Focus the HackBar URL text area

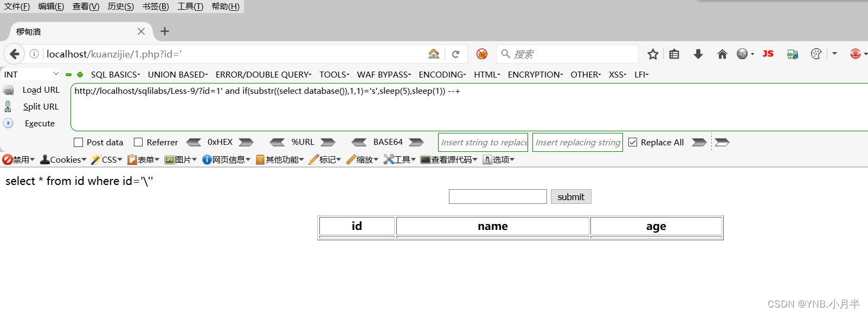coord(469,107)
